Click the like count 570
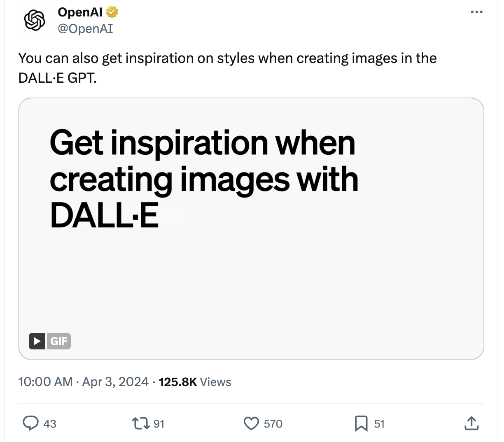 pyautogui.click(x=273, y=424)
